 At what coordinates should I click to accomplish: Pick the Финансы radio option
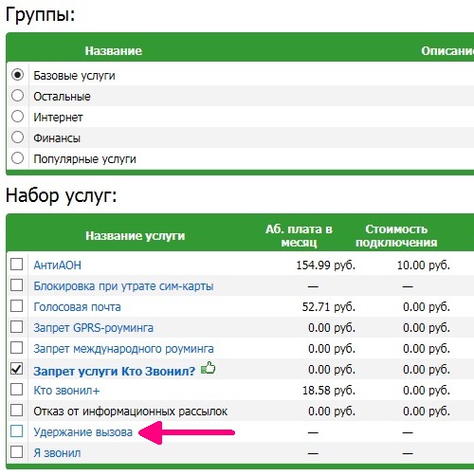pyautogui.click(x=17, y=137)
